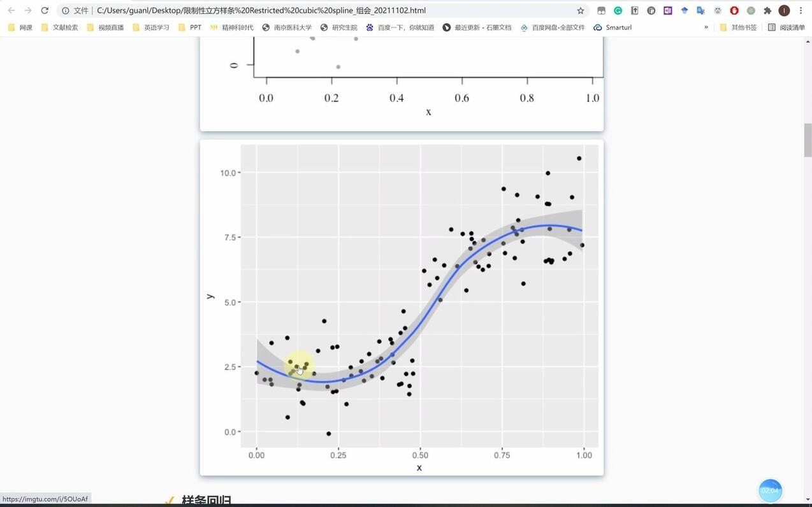Open the 阅读清单 reading list
This screenshot has height=507, width=812.
(x=787, y=27)
